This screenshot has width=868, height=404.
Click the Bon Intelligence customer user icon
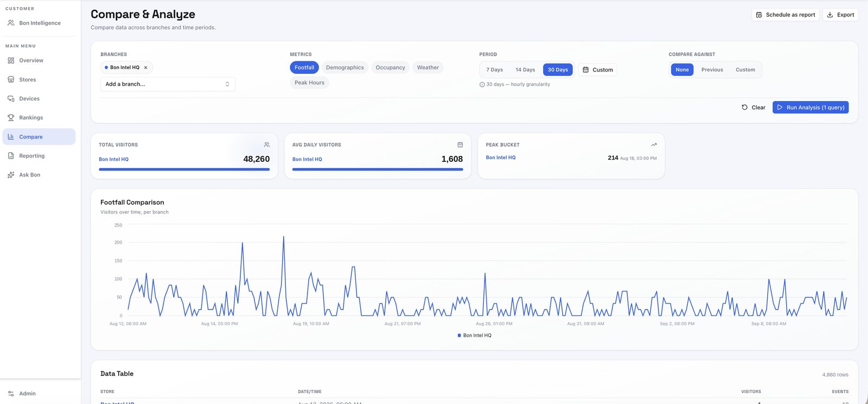tap(11, 23)
